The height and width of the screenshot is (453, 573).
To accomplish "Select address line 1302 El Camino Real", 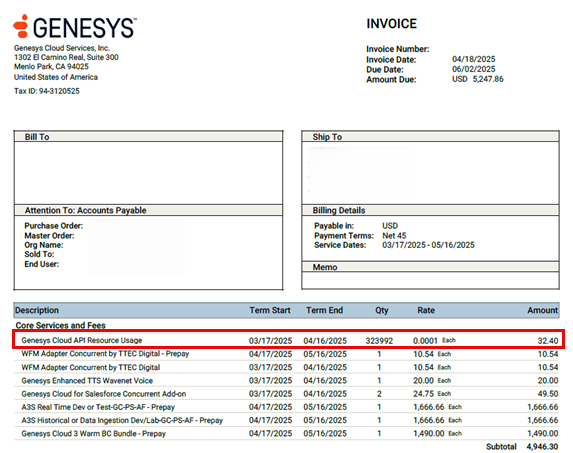I will [x=66, y=57].
